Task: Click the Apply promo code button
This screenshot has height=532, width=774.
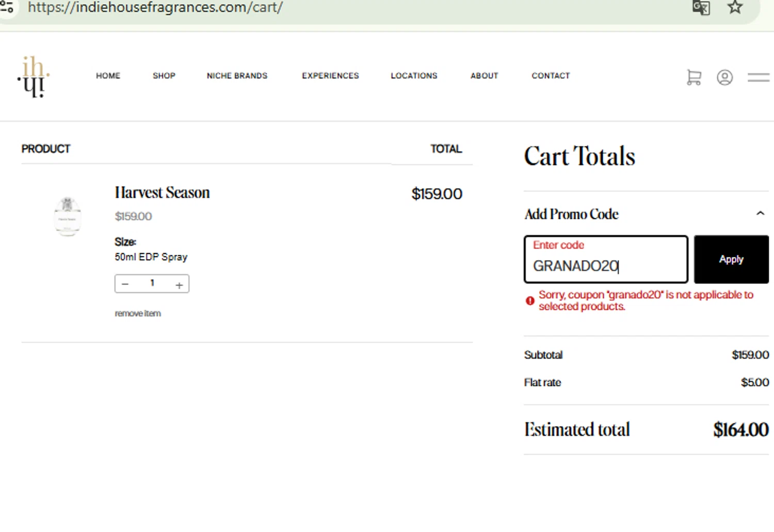Action: tap(731, 259)
